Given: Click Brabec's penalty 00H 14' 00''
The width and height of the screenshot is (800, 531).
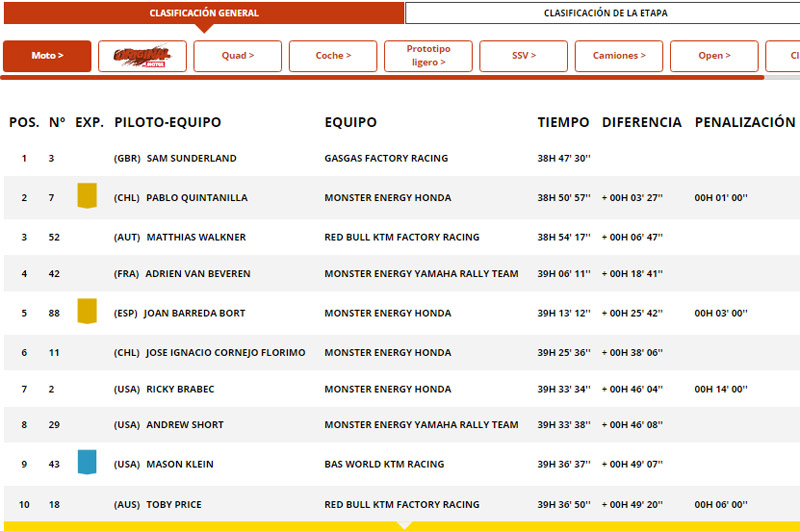Looking at the screenshot, I should (x=721, y=389).
